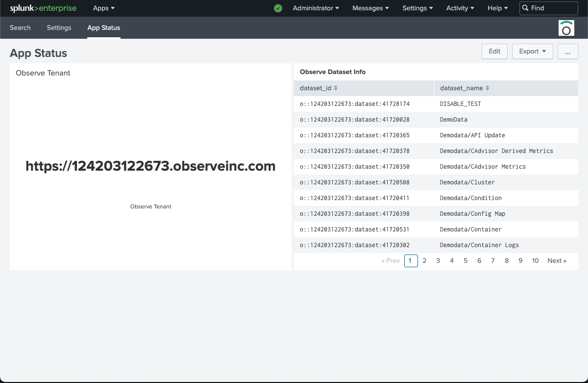Go to page 9 of results
The width and height of the screenshot is (588, 383).
tap(520, 261)
